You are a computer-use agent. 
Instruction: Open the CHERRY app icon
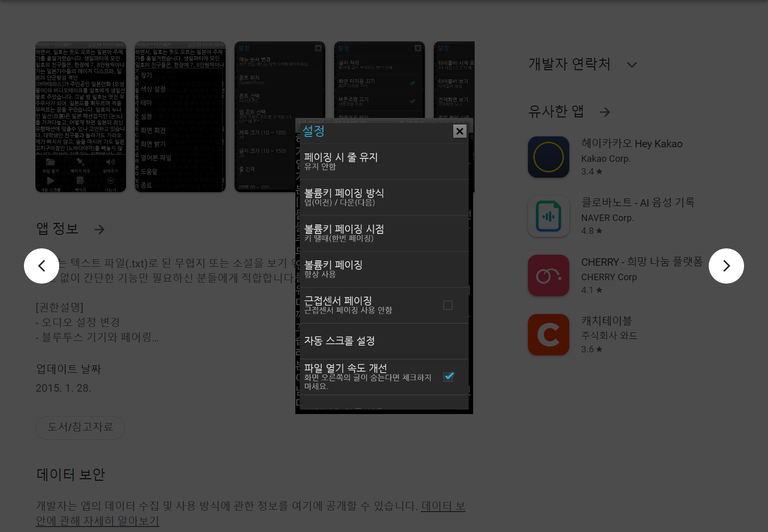[548, 275]
